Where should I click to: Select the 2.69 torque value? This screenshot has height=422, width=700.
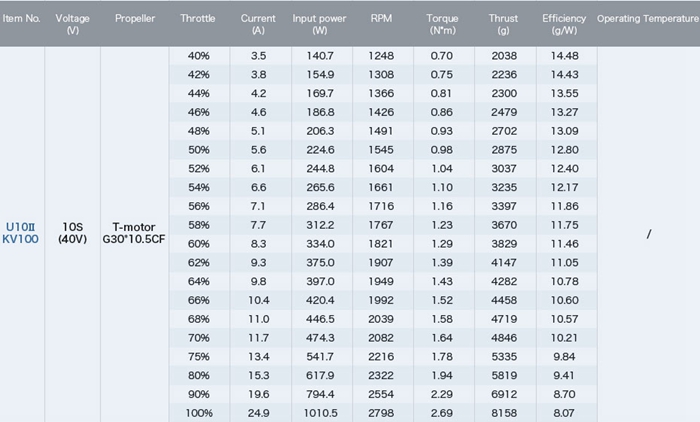[442, 413]
